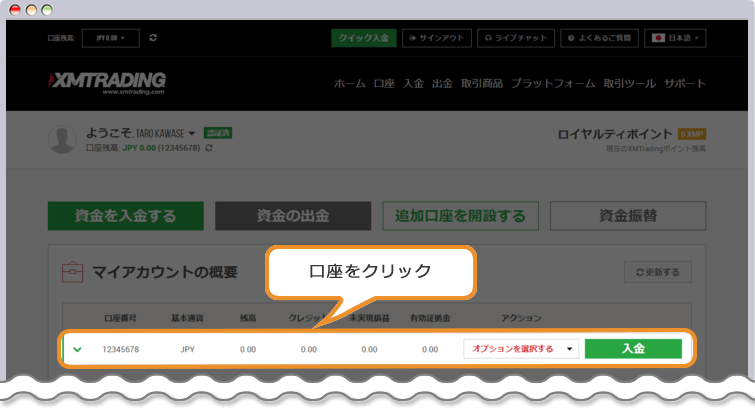Viewport: 755px width, 408px height.
Task: Click the green クイック入金 button
Action: pyautogui.click(x=364, y=38)
